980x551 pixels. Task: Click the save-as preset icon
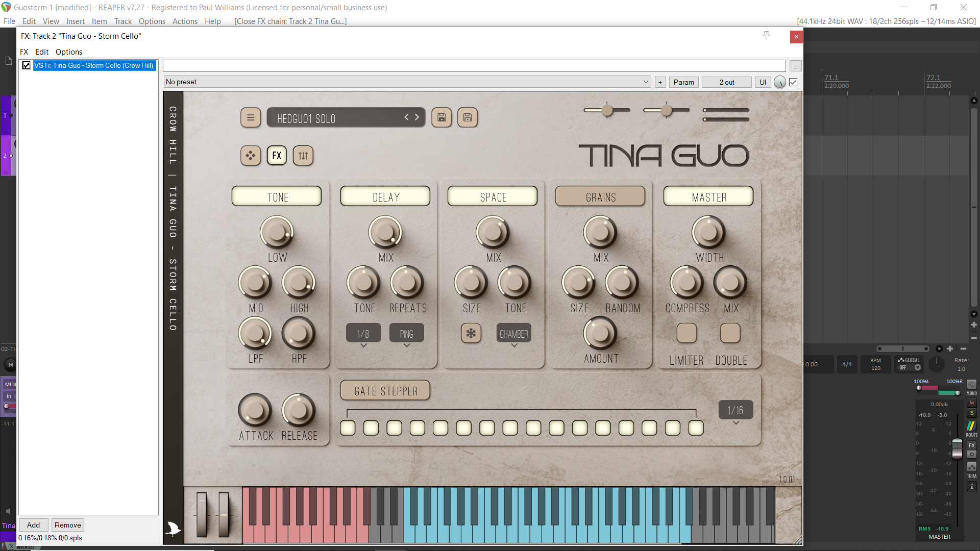(x=468, y=118)
